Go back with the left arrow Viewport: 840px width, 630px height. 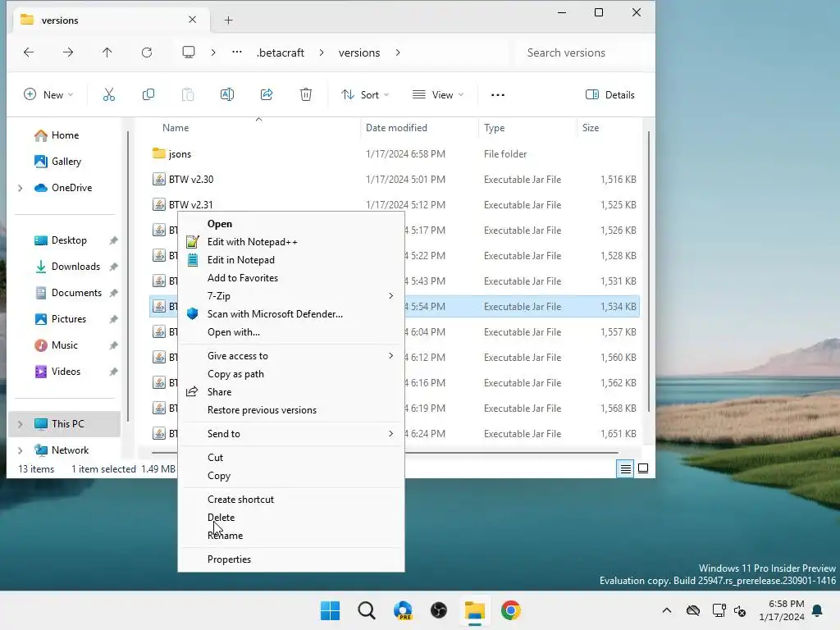(x=29, y=52)
